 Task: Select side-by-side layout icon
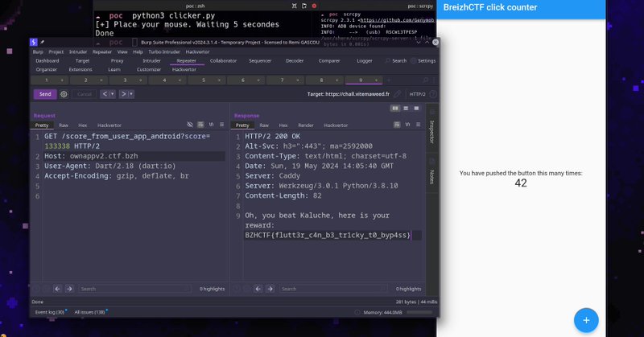click(395, 108)
